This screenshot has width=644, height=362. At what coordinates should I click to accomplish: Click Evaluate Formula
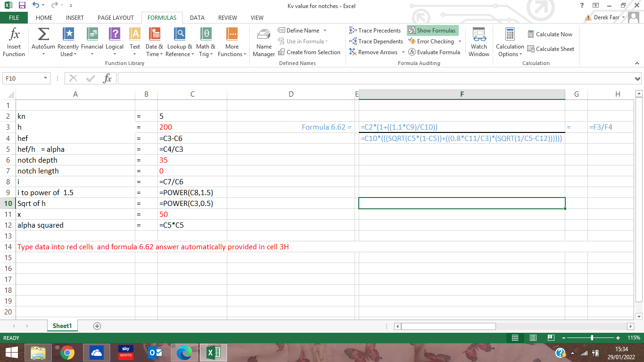coord(434,52)
